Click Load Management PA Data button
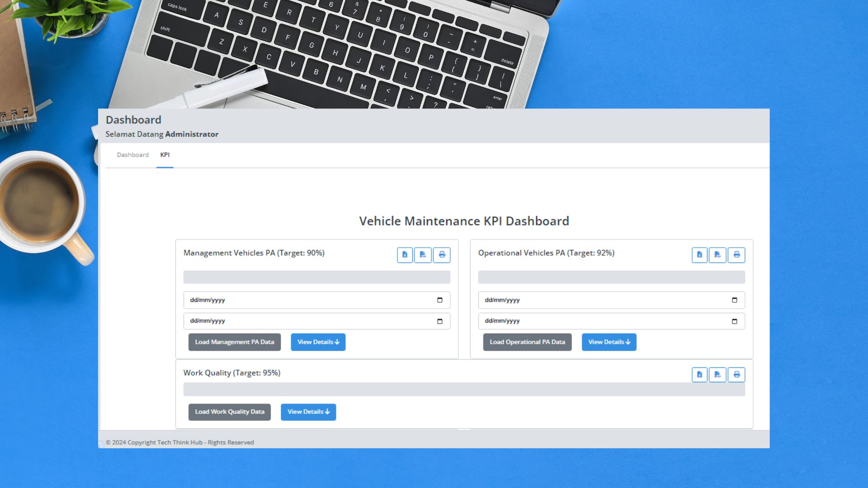Screen dimensions: 868x488 tap(234, 342)
